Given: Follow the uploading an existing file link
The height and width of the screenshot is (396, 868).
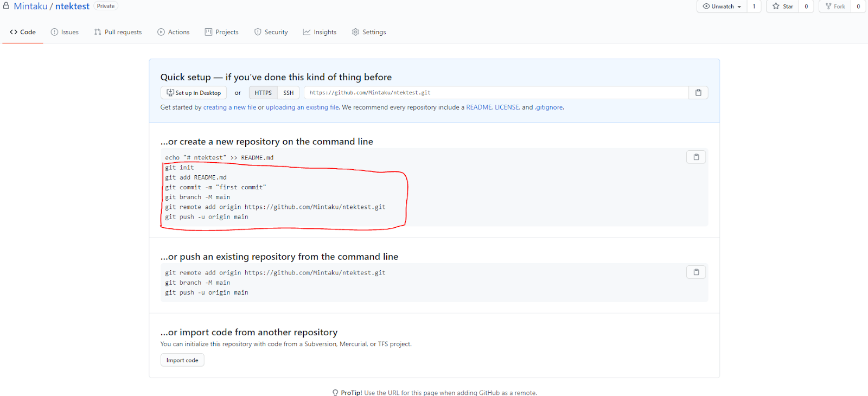Looking at the screenshot, I should coord(302,107).
